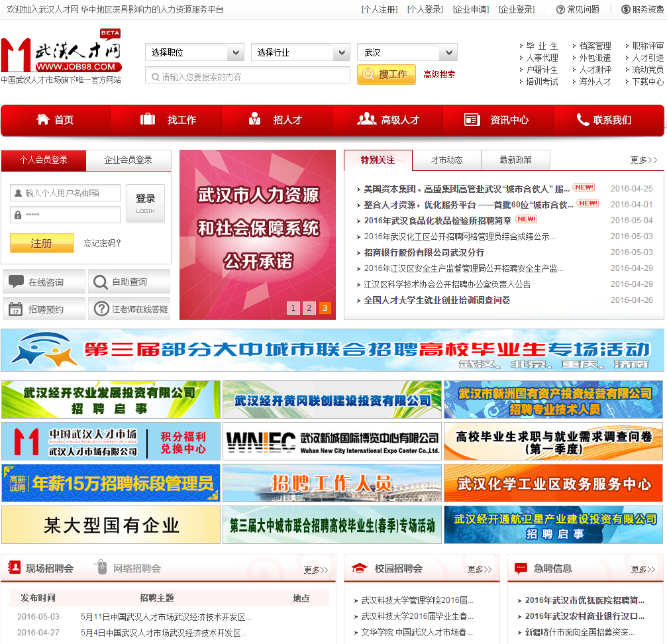Click the person icon for 招人才
The width and height of the screenshot is (667, 644).
coord(254,119)
